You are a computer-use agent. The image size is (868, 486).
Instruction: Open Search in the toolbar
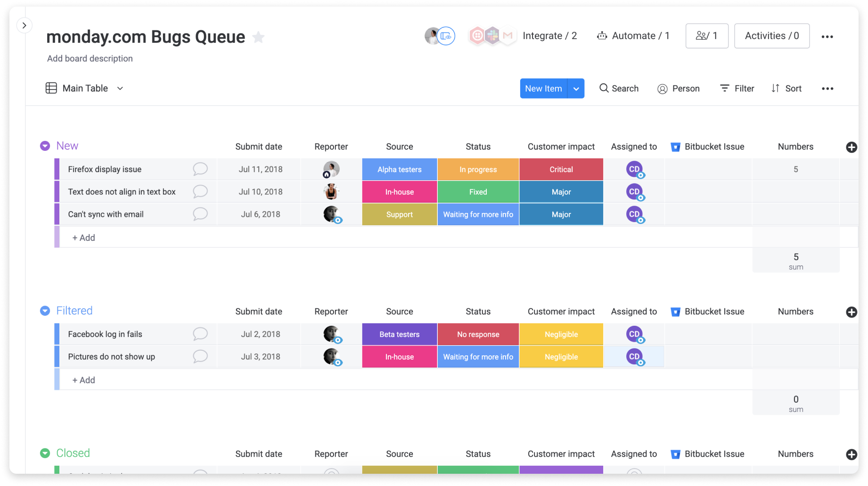619,89
